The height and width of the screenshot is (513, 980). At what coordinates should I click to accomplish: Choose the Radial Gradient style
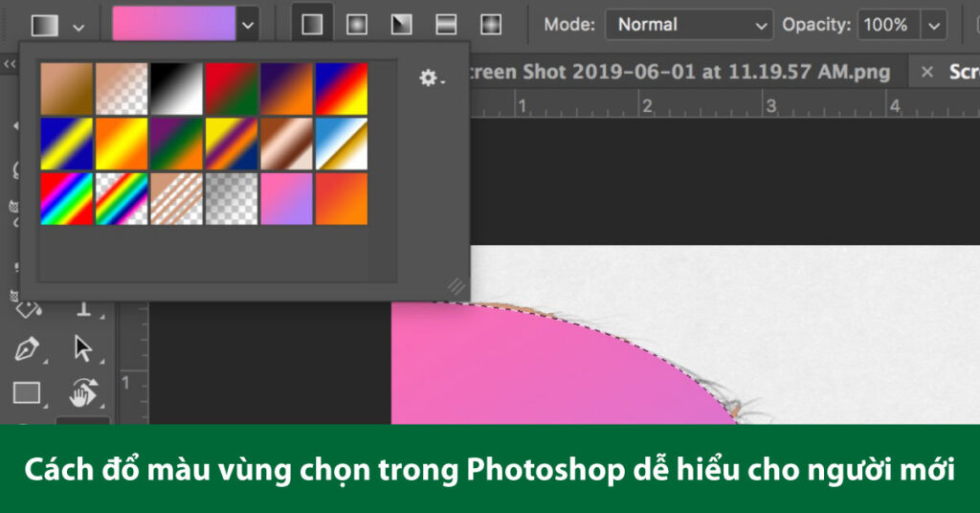(x=357, y=24)
